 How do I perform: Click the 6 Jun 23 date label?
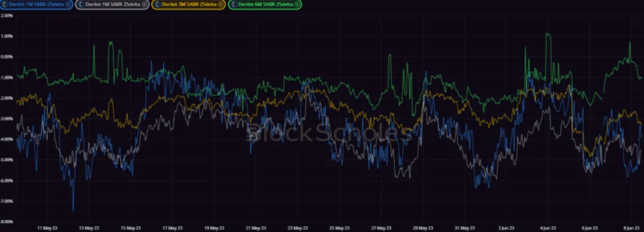590,227
